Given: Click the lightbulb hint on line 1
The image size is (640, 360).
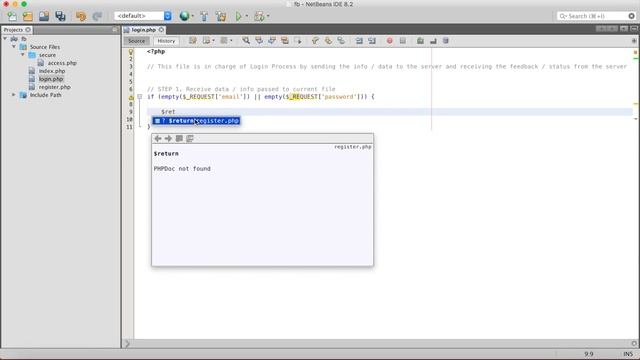Looking at the screenshot, I should click(131, 52).
